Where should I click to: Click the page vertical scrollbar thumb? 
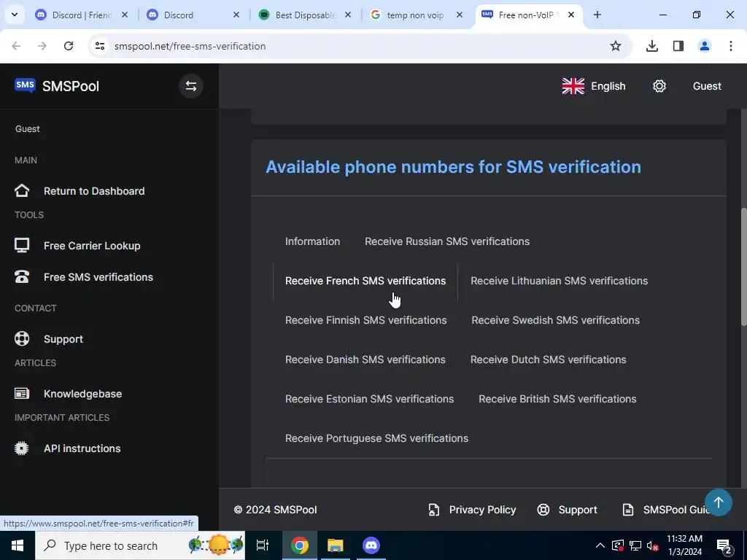[743, 267]
